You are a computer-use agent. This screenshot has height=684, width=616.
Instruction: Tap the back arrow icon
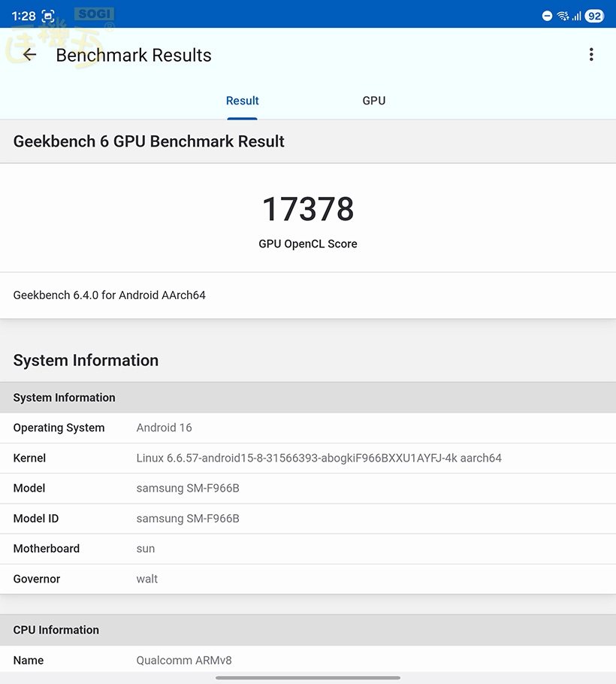coord(29,55)
